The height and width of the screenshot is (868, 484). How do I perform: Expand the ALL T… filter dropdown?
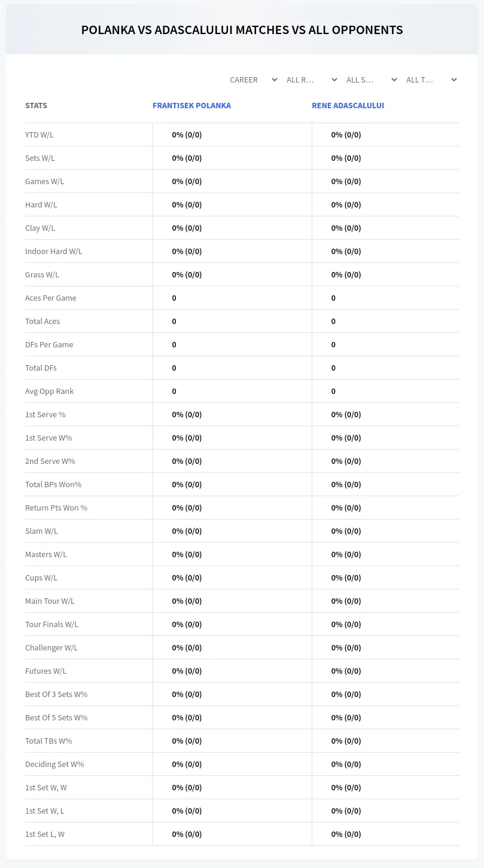point(431,80)
